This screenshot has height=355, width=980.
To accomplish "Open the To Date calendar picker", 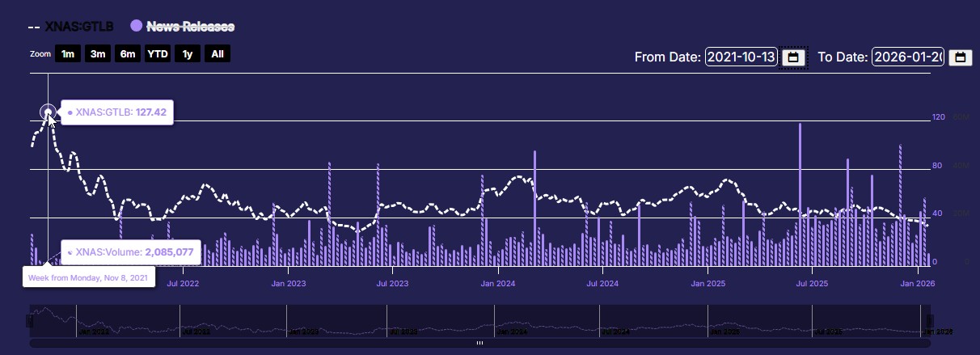I will pos(960,57).
